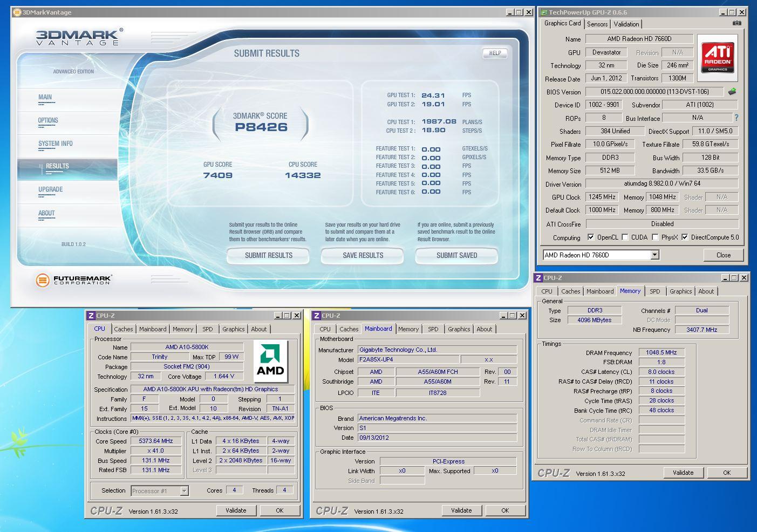
Task: Toggle the OpenCL checkbox in GPU-Z
Action: pos(591,237)
